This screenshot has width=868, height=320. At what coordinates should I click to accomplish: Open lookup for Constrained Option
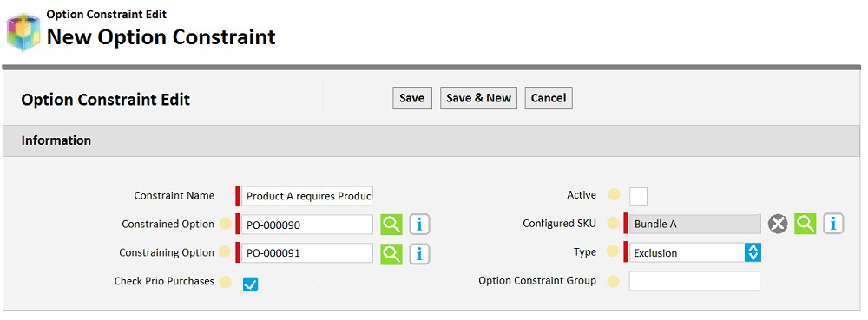click(x=391, y=225)
